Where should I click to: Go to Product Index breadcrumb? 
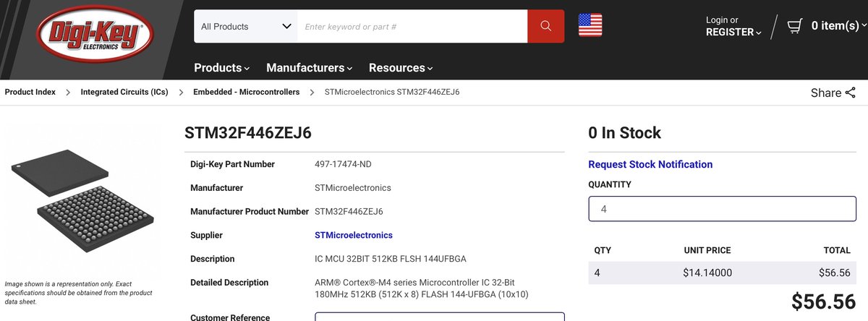(30, 92)
